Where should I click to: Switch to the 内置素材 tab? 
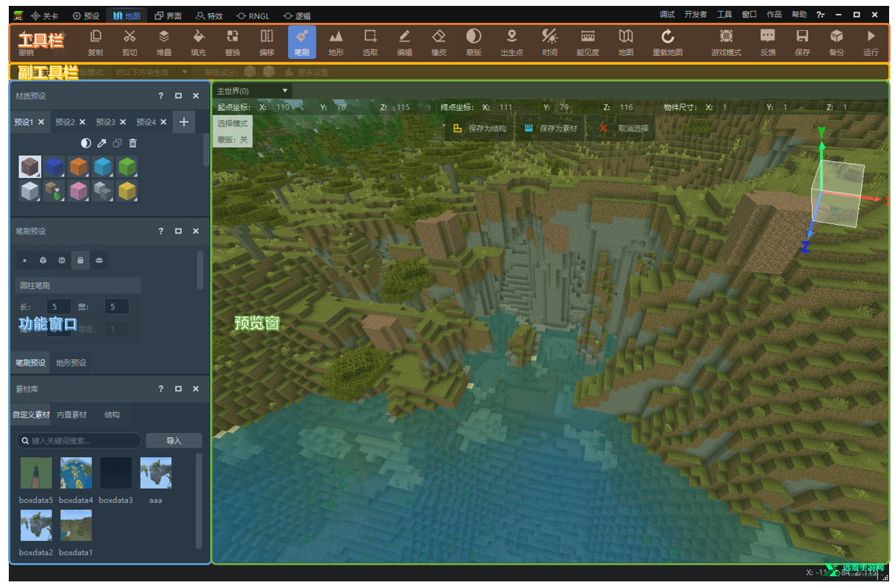[x=72, y=415]
